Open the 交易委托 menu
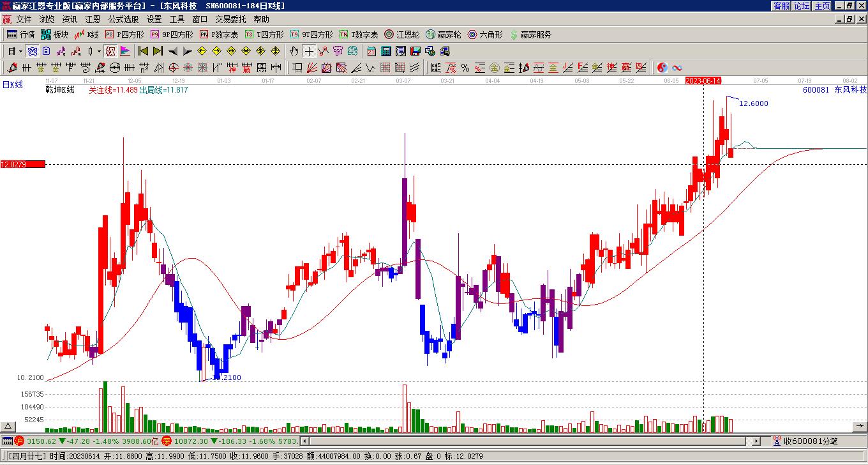868x465 pixels. (230, 19)
